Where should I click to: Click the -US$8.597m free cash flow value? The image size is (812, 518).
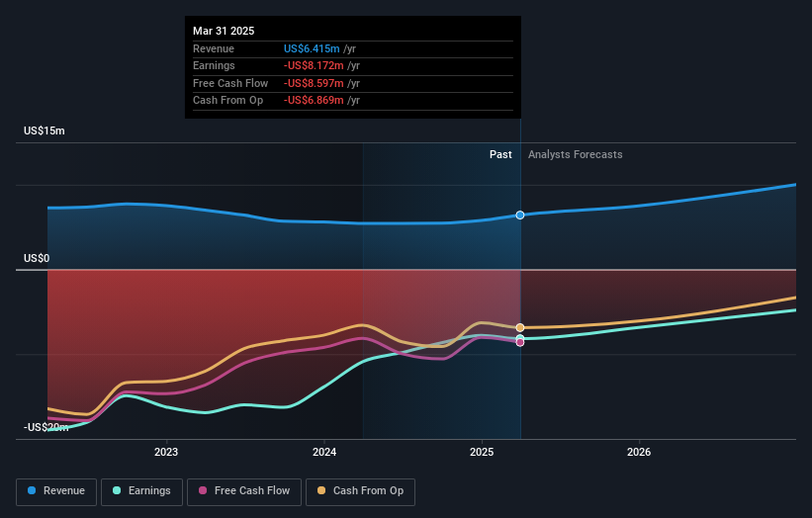(x=314, y=83)
